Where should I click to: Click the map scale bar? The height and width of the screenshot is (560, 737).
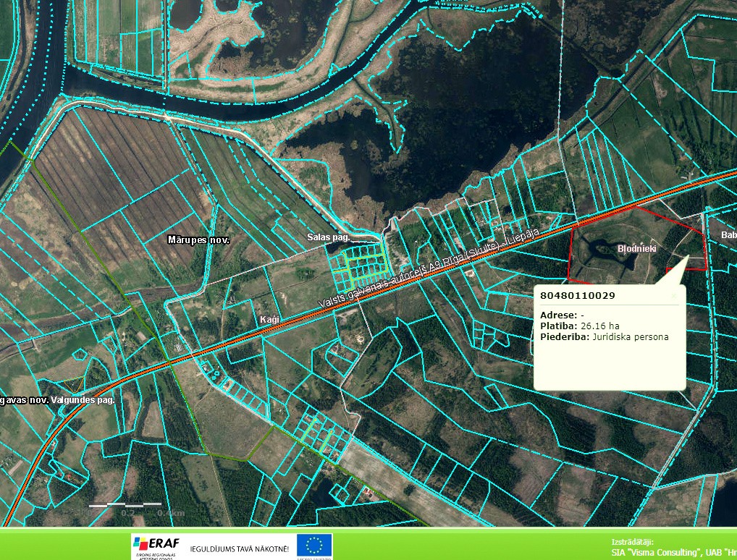point(125,504)
